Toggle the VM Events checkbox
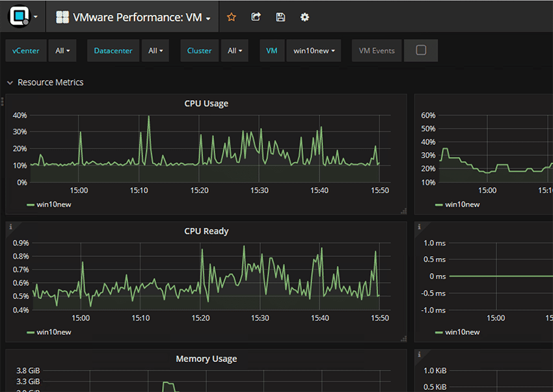The image size is (553, 392). [421, 51]
